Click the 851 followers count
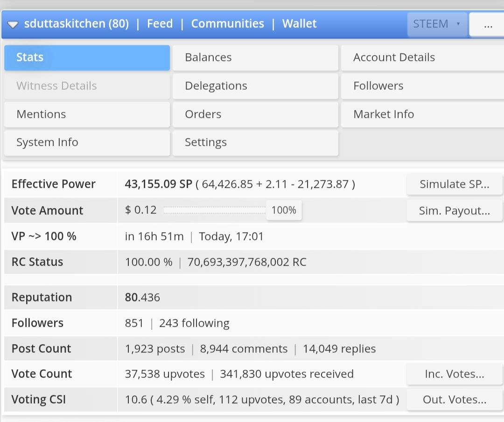The height and width of the screenshot is (422, 504). 134,323
